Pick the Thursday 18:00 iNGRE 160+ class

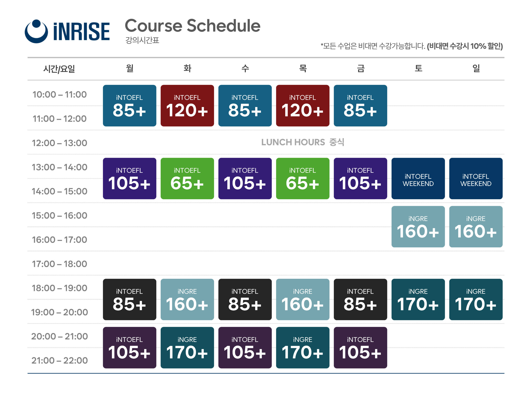pos(303,299)
